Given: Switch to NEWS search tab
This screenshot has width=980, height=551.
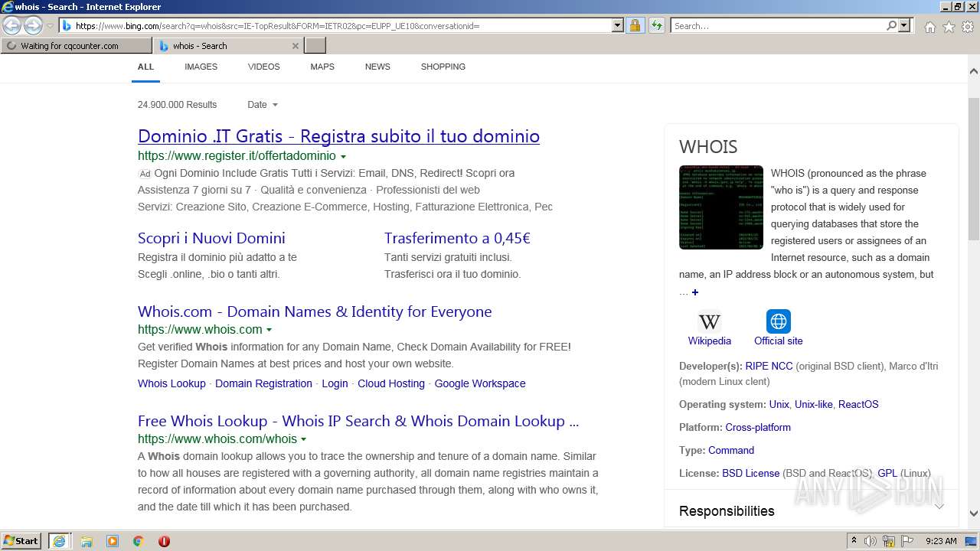Looking at the screenshot, I should [377, 67].
